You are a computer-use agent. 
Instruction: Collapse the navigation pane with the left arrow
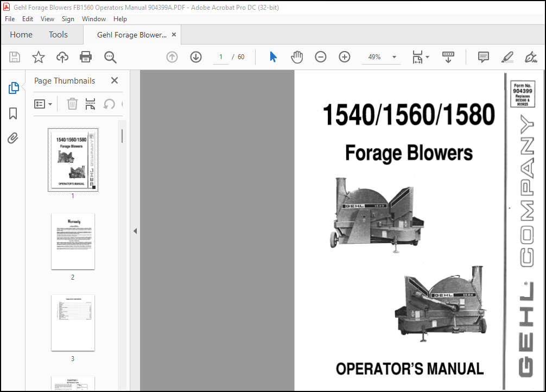pos(135,231)
